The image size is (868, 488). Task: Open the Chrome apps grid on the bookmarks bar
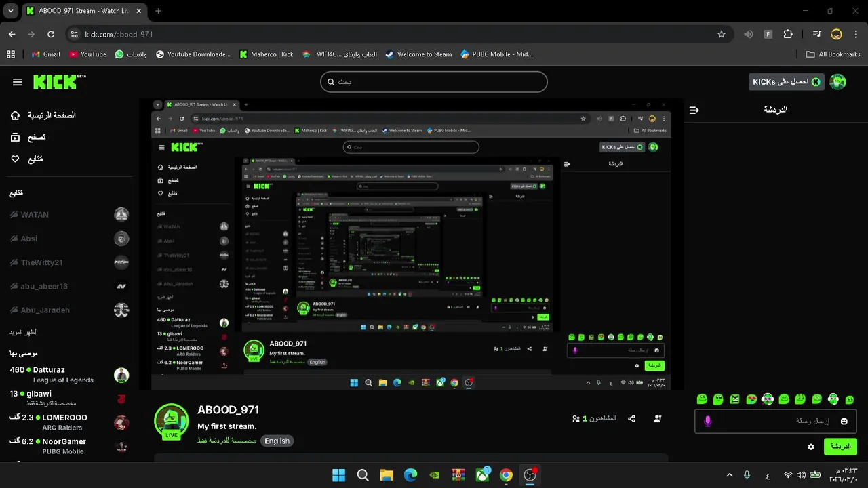tap(11, 54)
